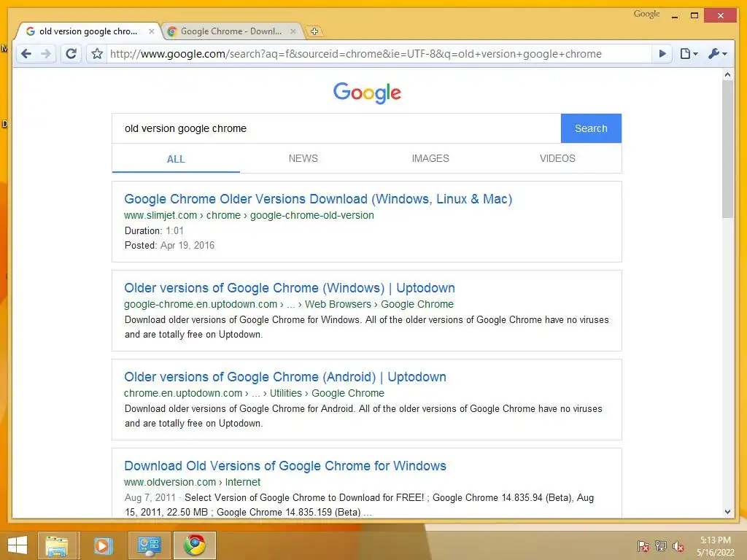The width and height of the screenshot is (747, 560).
Task: Click the muted volume tray icon
Action: pos(678,546)
